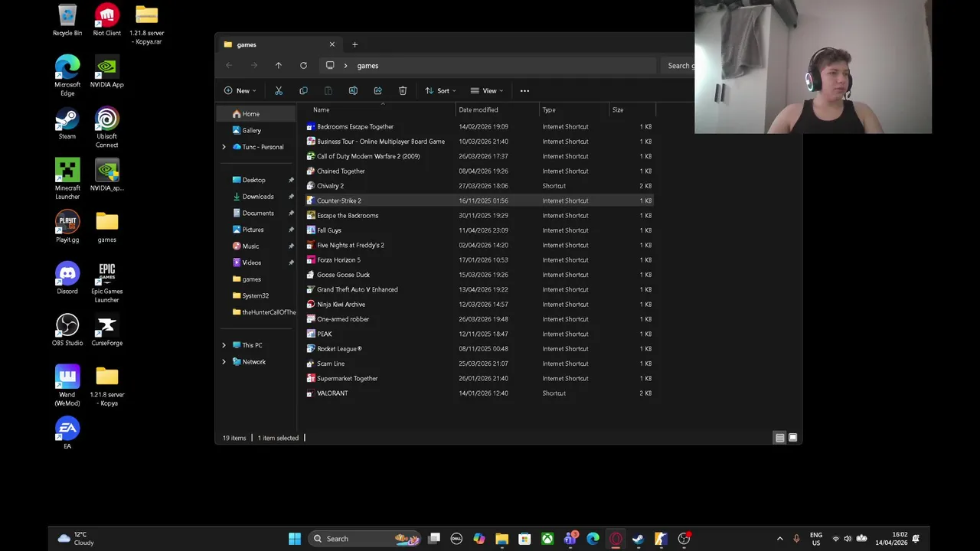Launch Steam from the desktop
980x551 pixels.
pyautogui.click(x=67, y=124)
